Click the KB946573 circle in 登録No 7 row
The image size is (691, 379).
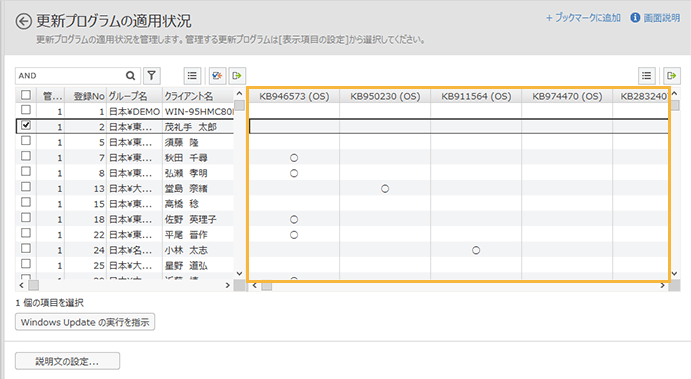[x=294, y=158]
